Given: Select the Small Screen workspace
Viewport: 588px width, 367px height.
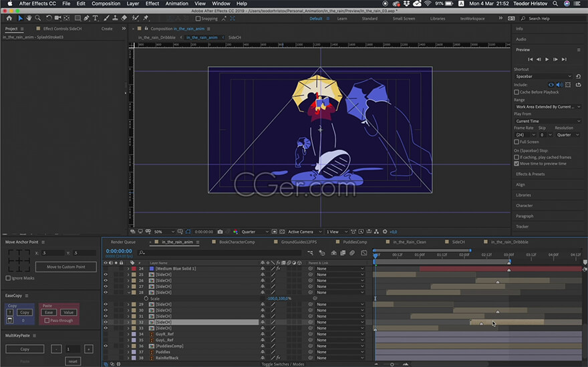Looking at the screenshot, I should 404,19.
